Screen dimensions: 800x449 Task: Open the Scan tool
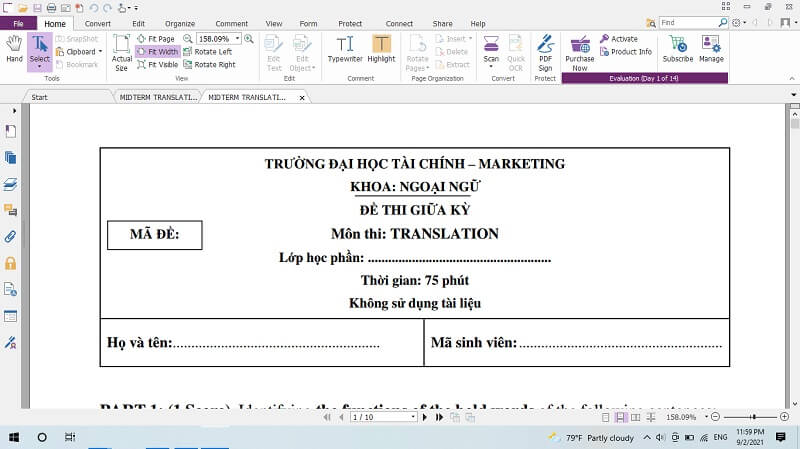click(491, 49)
